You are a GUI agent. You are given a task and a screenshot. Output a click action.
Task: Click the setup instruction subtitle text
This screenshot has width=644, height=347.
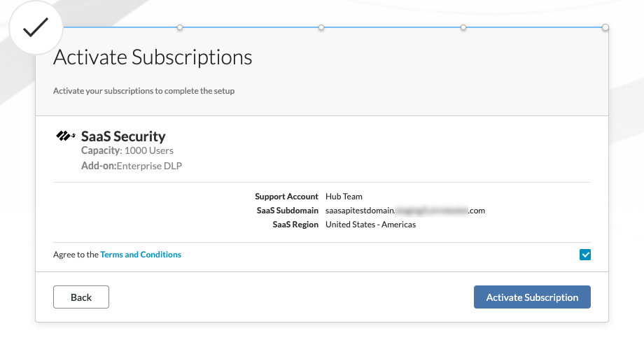143,91
